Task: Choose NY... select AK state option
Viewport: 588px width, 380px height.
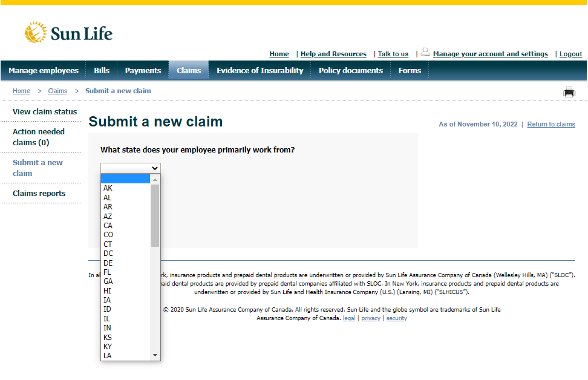Action: (108, 188)
